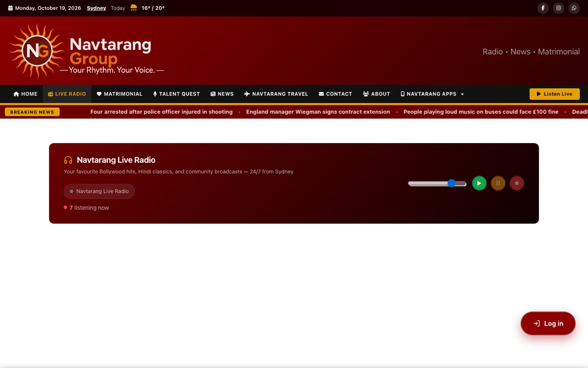Click the 'Radio • News • Matrimonial' tagline

coord(531,52)
